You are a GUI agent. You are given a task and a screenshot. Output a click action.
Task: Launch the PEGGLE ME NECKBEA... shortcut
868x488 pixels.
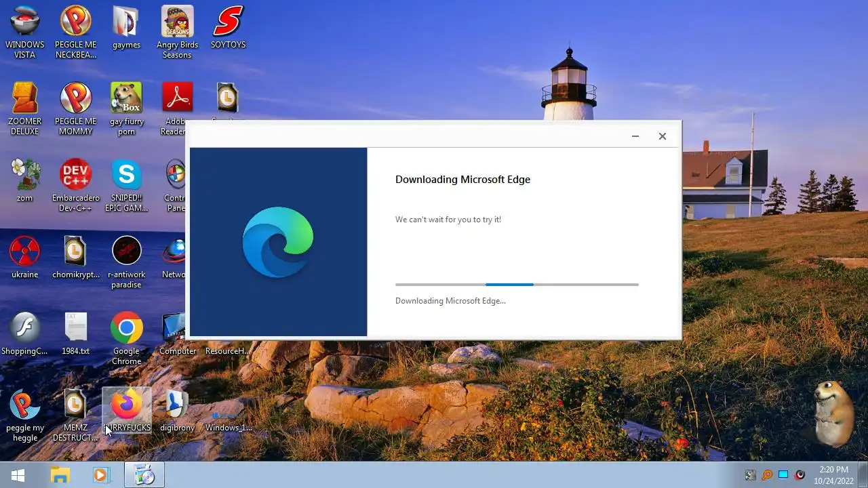[x=76, y=33]
